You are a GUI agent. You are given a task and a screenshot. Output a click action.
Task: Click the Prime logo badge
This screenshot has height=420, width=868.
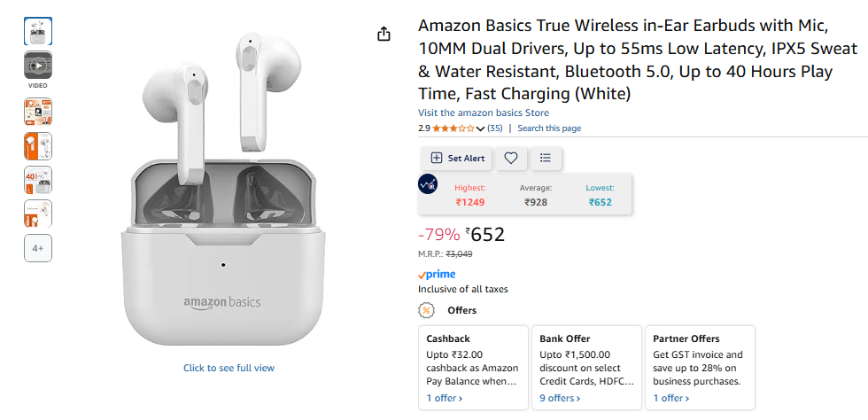tap(437, 275)
